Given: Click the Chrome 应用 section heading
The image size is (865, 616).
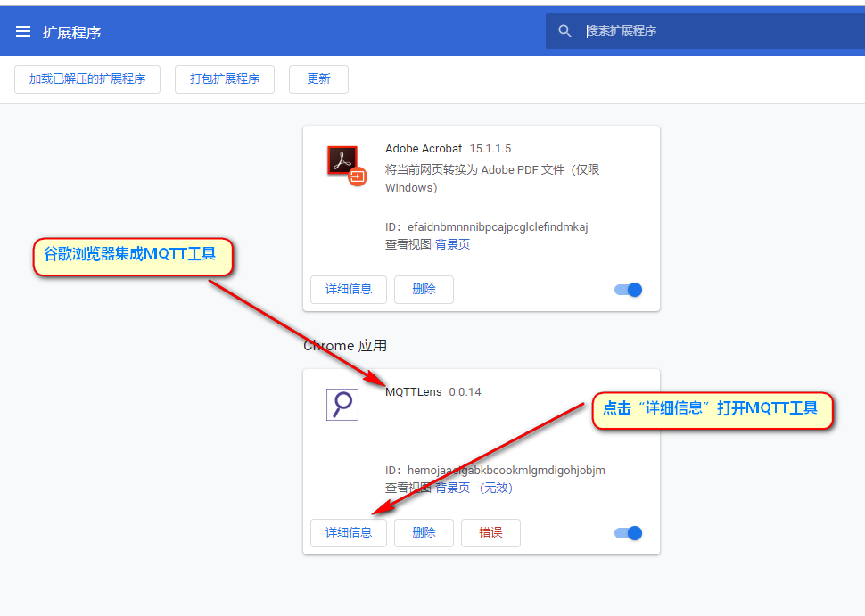Looking at the screenshot, I should pyautogui.click(x=345, y=346).
